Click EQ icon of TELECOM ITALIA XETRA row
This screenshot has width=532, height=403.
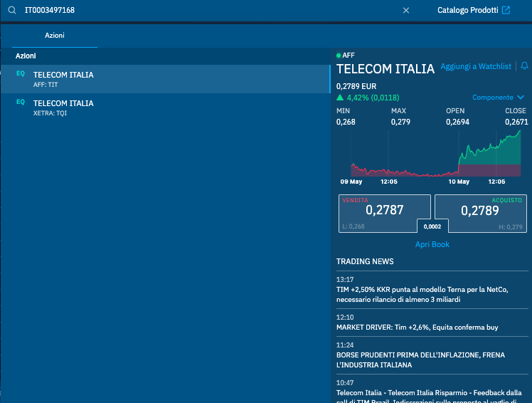click(21, 102)
